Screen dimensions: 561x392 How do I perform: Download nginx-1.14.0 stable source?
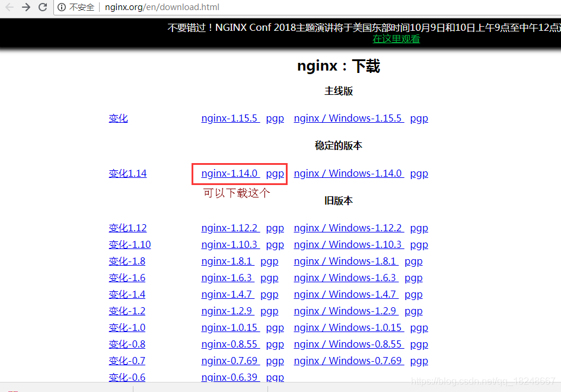point(231,174)
